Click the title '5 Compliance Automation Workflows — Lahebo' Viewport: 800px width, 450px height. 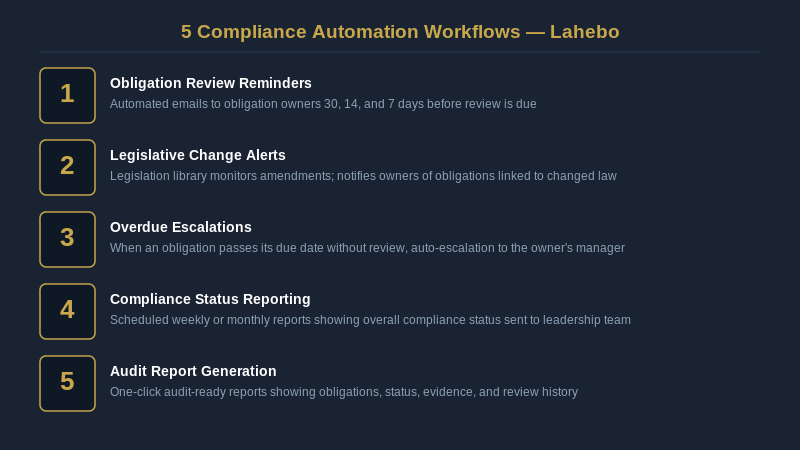point(400,32)
